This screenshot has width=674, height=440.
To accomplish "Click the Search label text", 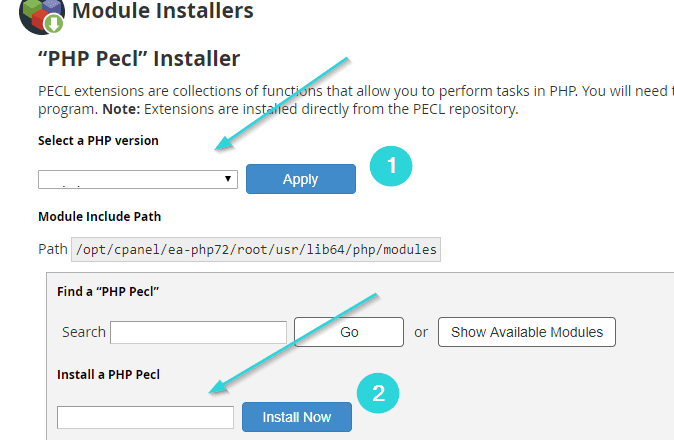I will [x=84, y=332].
